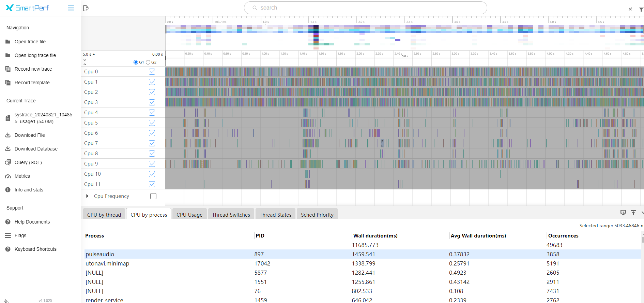
Task: Open the Thread States tab
Action: (x=275, y=215)
